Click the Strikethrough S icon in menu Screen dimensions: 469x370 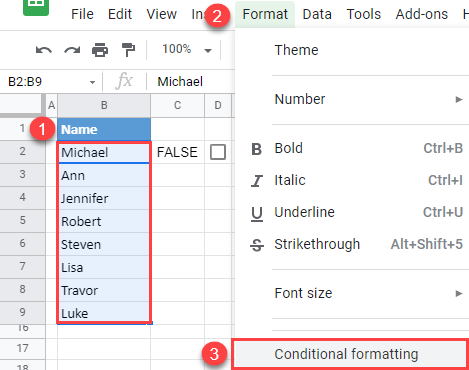pyautogui.click(x=257, y=245)
